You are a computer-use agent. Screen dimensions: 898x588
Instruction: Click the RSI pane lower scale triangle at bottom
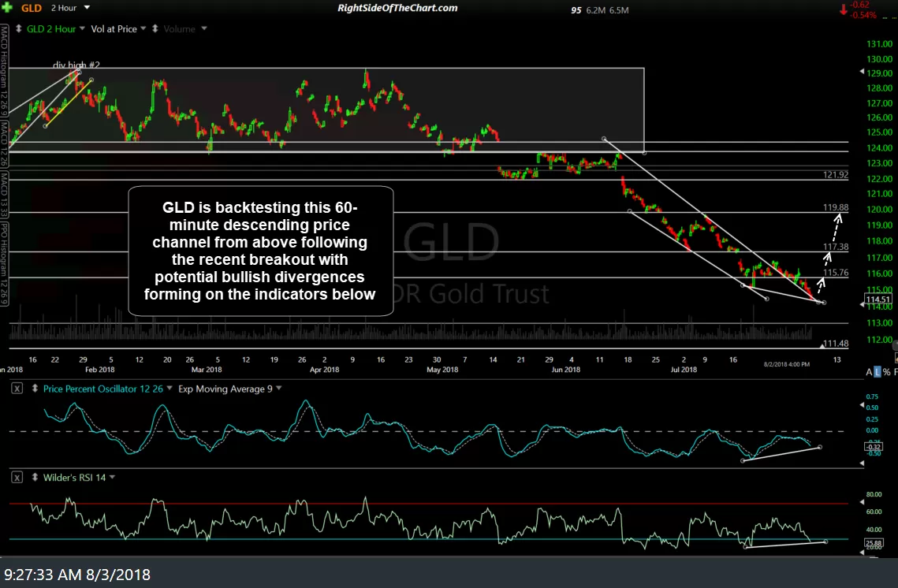(x=863, y=553)
